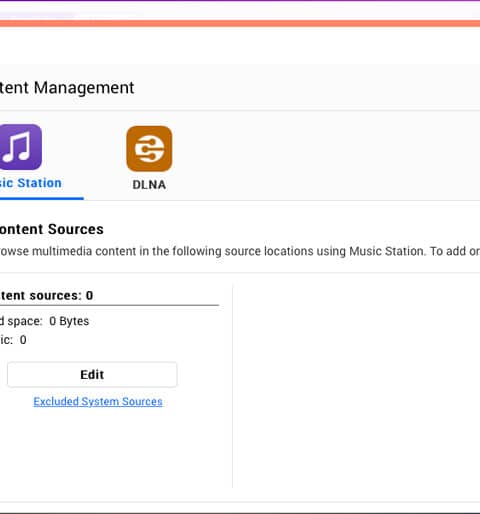Select the DLNA app icon

tap(149, 149)
